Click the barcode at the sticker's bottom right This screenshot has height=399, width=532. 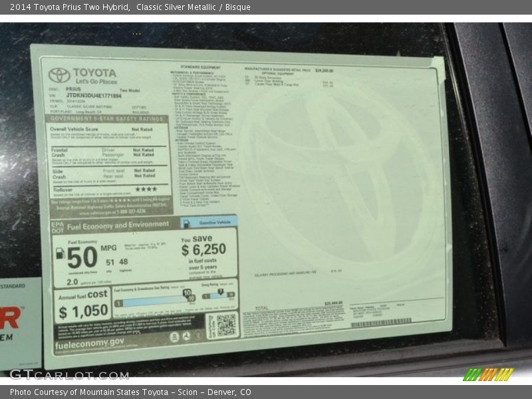[381, 323]
